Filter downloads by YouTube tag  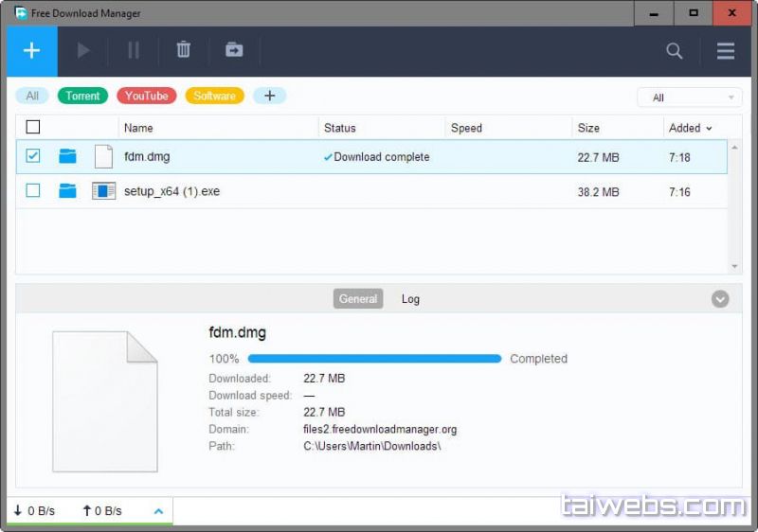tap(147, 96)
